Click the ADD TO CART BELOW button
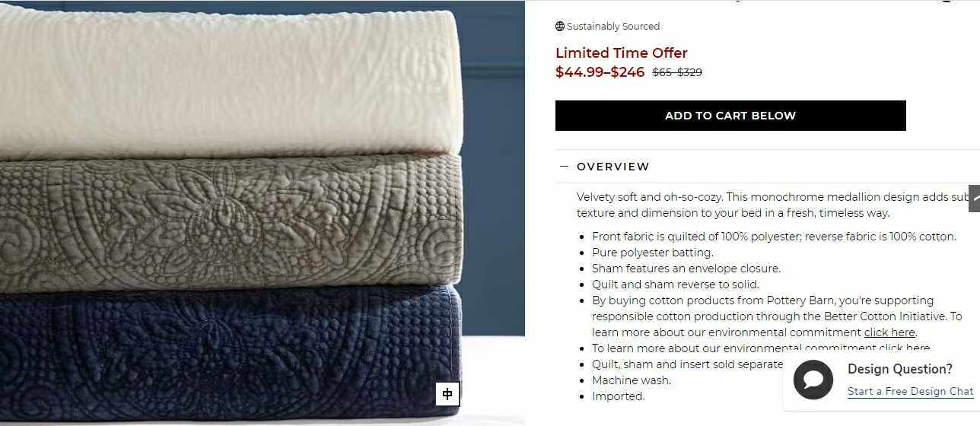This screenshot has width=980, height=426. 730,116
